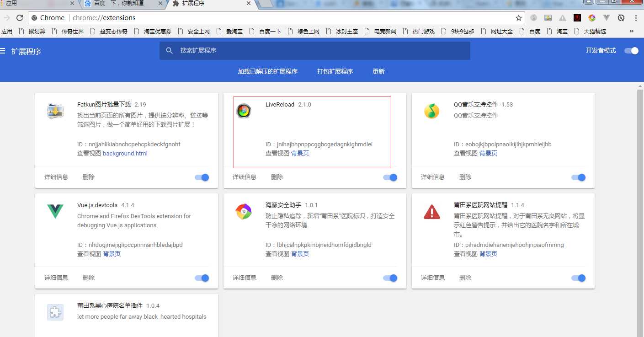This screenshot has height=337, width=644.
Task: Open the 淘宝优惠券 bookmark
Action: click(153, 32)
